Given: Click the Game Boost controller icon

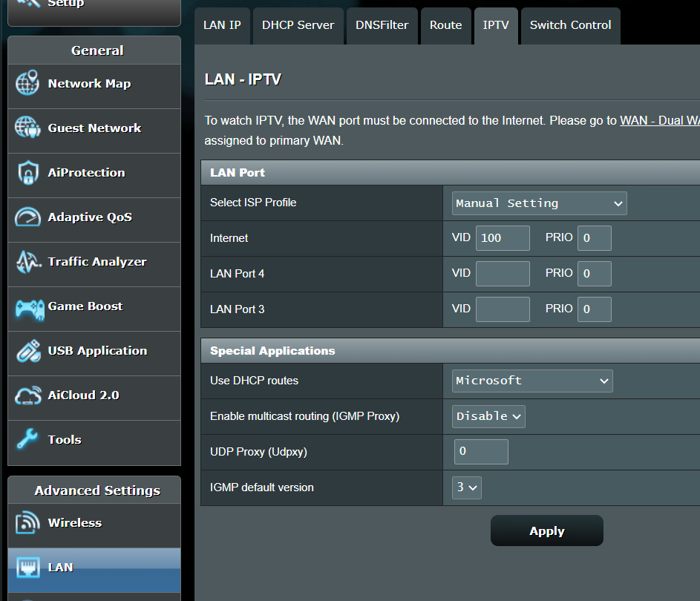Looking at the screenshot, I should pos(30,309).
